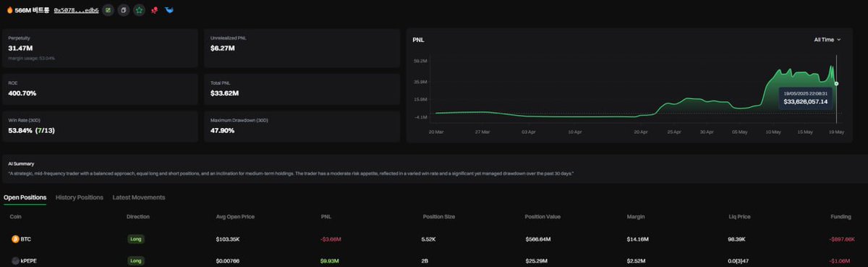Screen dimensions: 868x267
Task: Click the ROE 400.70% value
Action: click(x=22, y=93)
